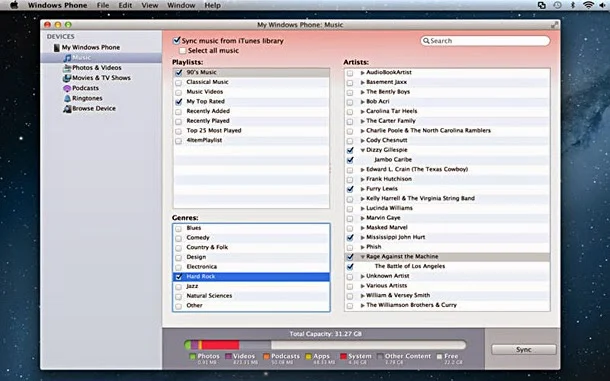Check the Blues genre
The image size is (610, 381).
pos(179,228)
